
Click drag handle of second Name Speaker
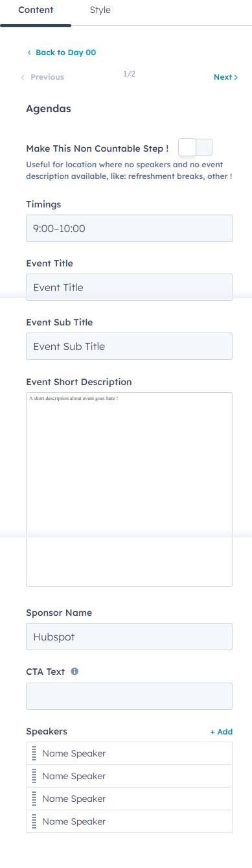point(34,776)
